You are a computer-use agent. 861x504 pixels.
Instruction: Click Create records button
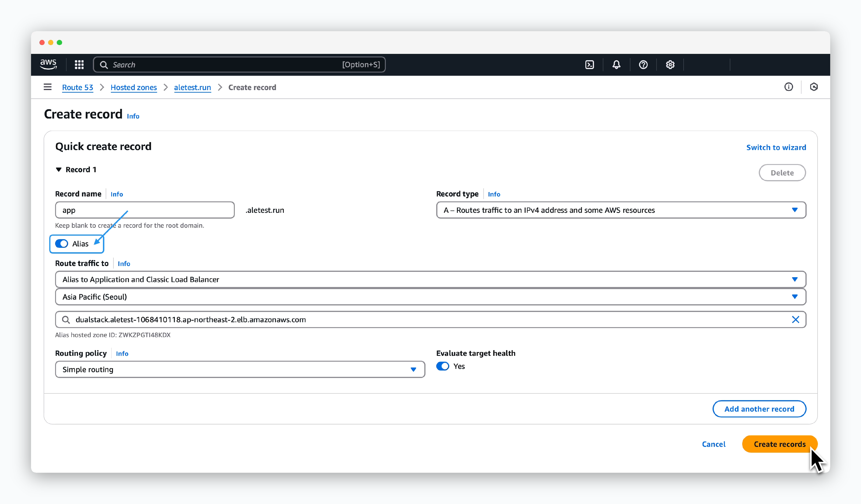(780, 444)
